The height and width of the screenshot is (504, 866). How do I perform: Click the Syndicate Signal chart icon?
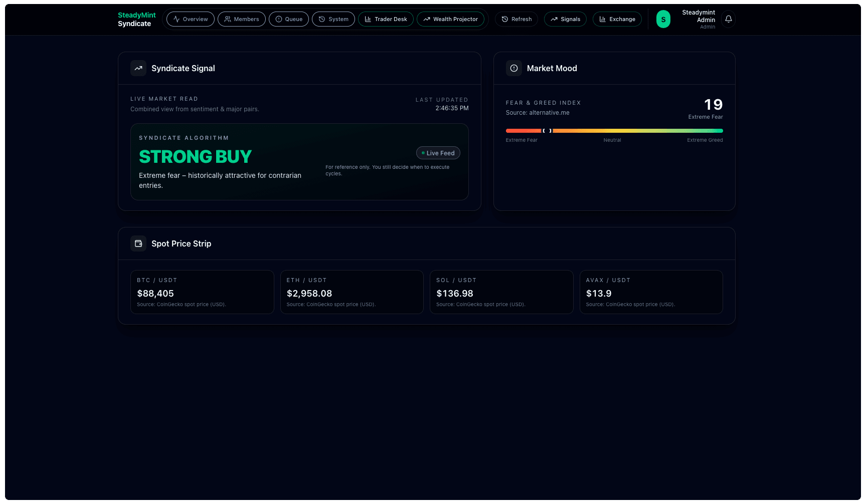click(x=138, y=68)
